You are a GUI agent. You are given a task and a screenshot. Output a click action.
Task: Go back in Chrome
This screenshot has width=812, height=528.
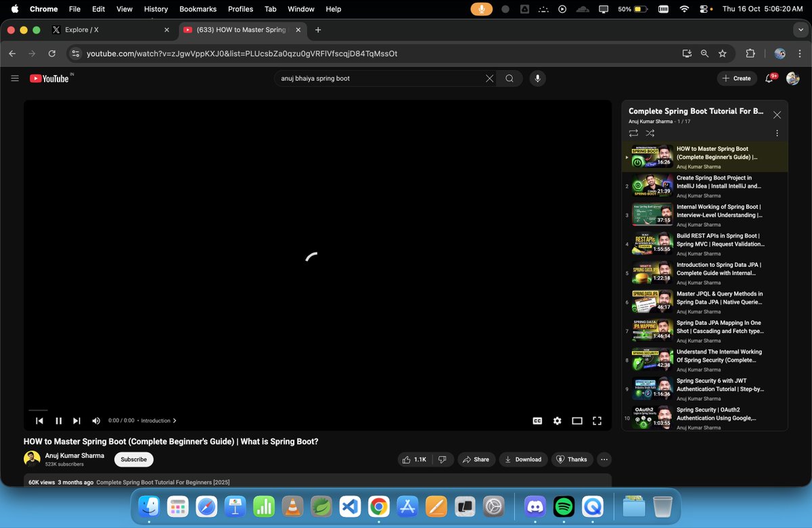(x=12, y=53)
